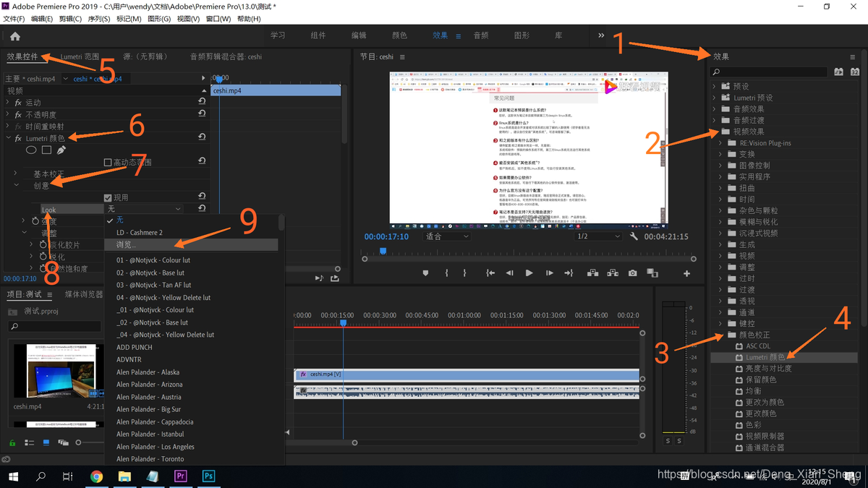Toggle fx switch for Lumetri 颜色 effect
Screen dimensions: 868x488
pyautogui.click(x=18, y=138)
